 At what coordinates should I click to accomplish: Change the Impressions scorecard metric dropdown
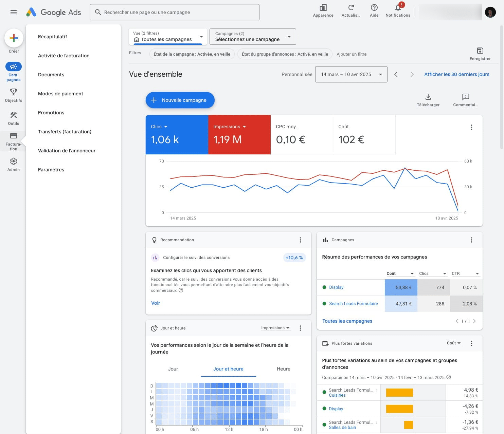pos(230,127)
